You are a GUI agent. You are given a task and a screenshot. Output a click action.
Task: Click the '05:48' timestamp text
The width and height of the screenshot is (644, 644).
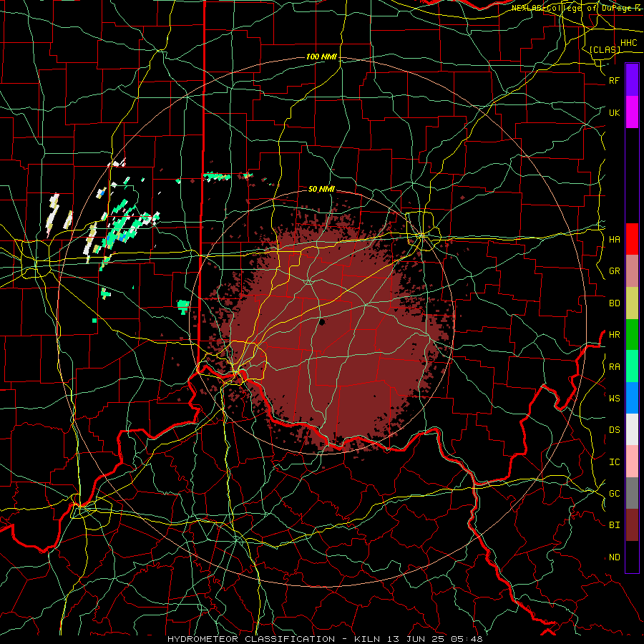pos(468,639)
